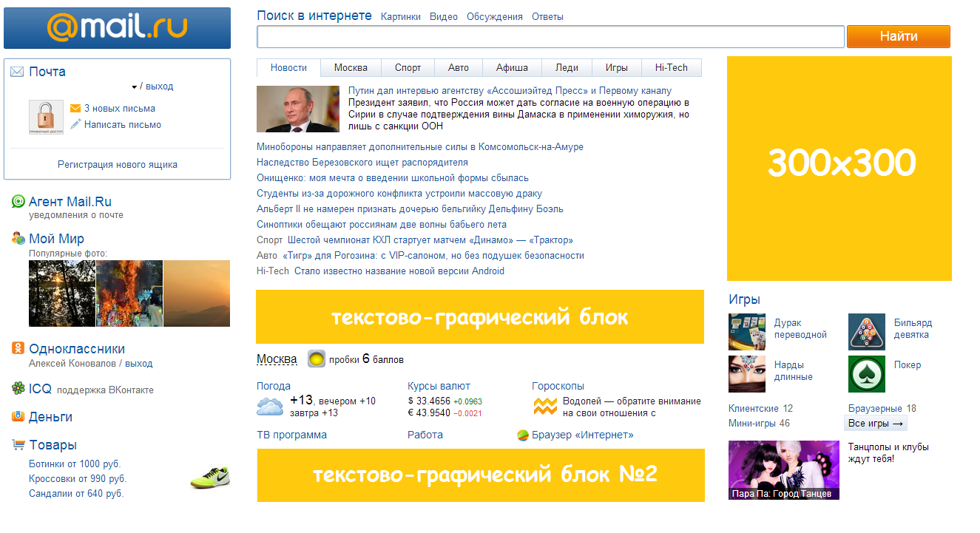Click the green sneaker product image
The height and width of the screenshot is (533, 980).
[210, 478]
